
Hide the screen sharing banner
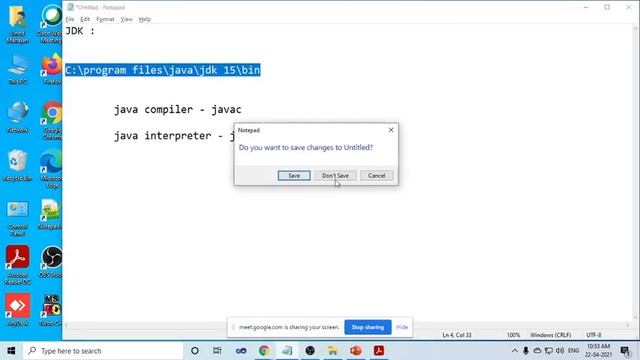pyautogui.click(x=402, y=327)
